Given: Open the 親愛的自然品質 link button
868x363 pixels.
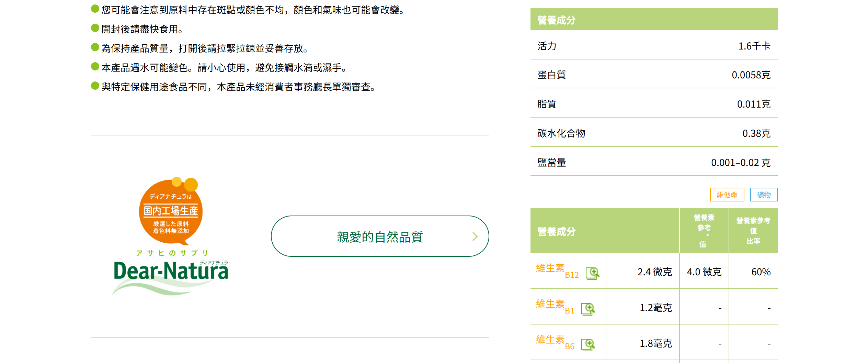Looking at the screenshot, I should coord(379,236).
